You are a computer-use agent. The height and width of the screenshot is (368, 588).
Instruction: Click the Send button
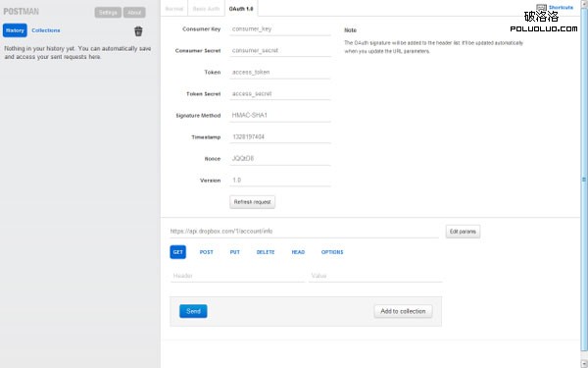click(x=193, y=311)
